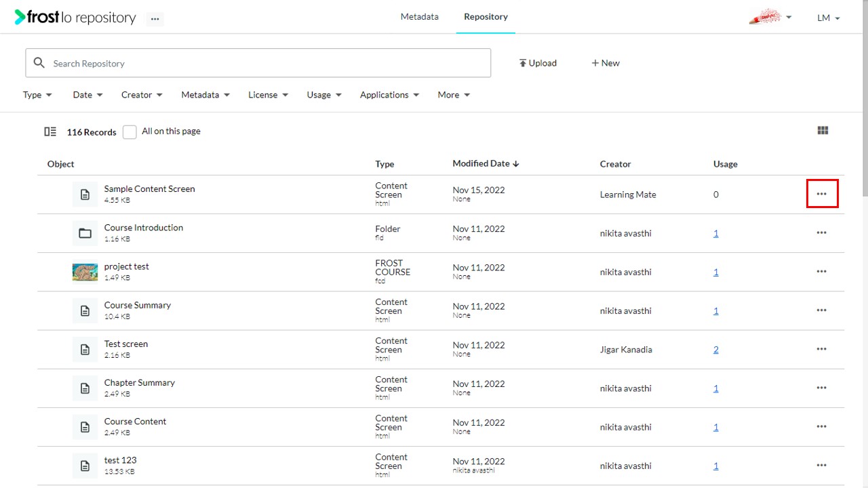Check the All on this page checkbox
This screenshot has width=868, height=488.
point(130,132)
